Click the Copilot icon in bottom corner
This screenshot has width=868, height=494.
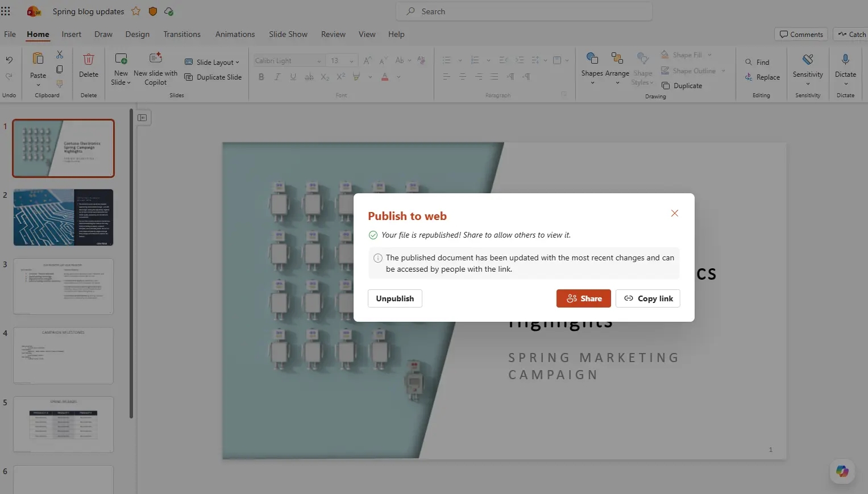842,471
